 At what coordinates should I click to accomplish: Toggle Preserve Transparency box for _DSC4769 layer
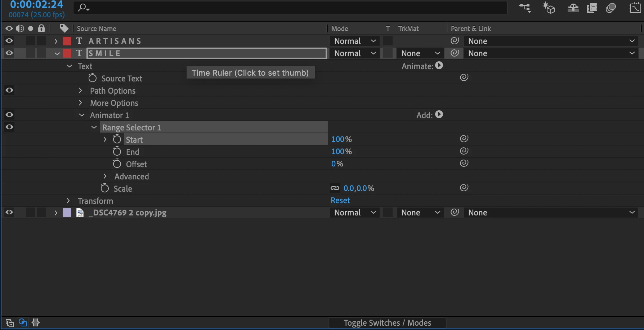point(388,212)
